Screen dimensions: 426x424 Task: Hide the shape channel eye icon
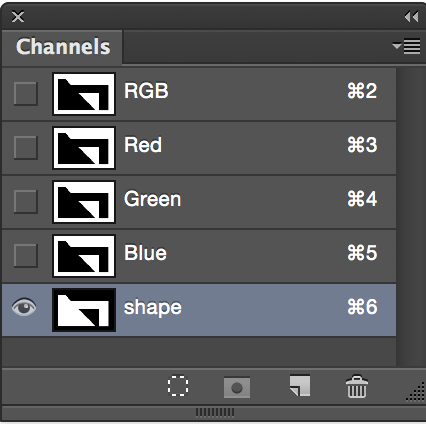point(24,307)
